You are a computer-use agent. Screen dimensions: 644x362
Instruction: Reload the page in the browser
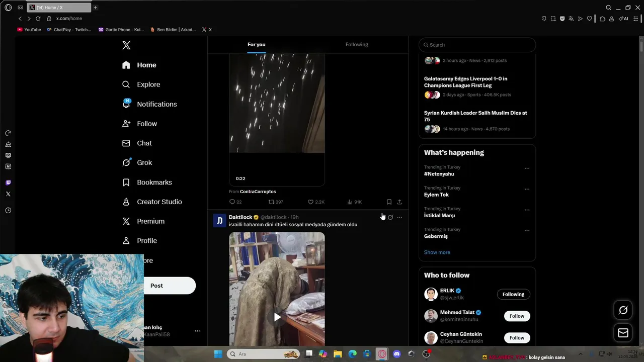coord(38,19)
